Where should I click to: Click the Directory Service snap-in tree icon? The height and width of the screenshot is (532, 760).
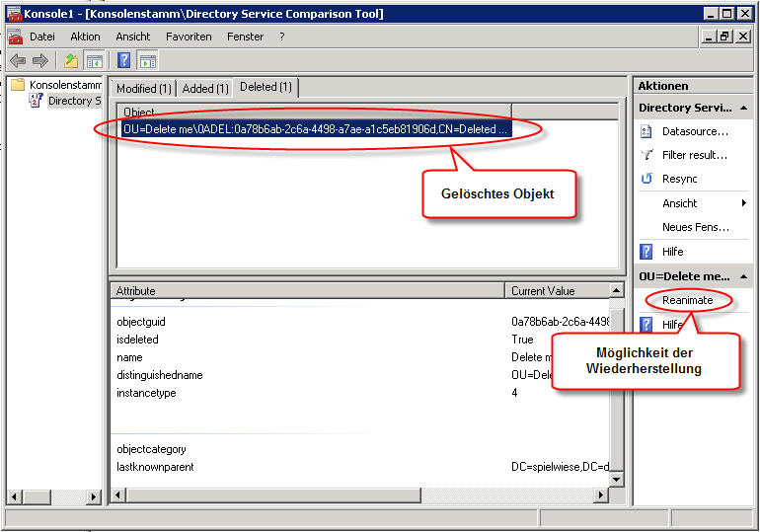pyautogui.click(x=36, y=101)
